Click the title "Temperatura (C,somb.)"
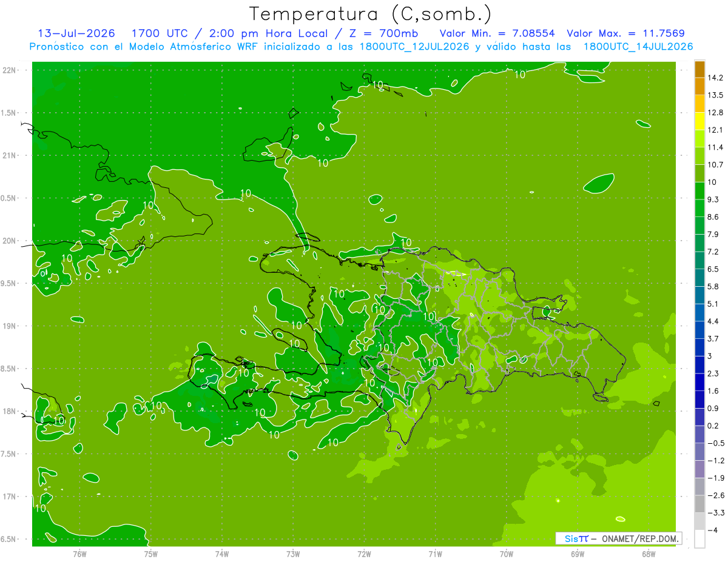This screenshot has width=728, height=562. pyautogui.click(x=370, y=14)
